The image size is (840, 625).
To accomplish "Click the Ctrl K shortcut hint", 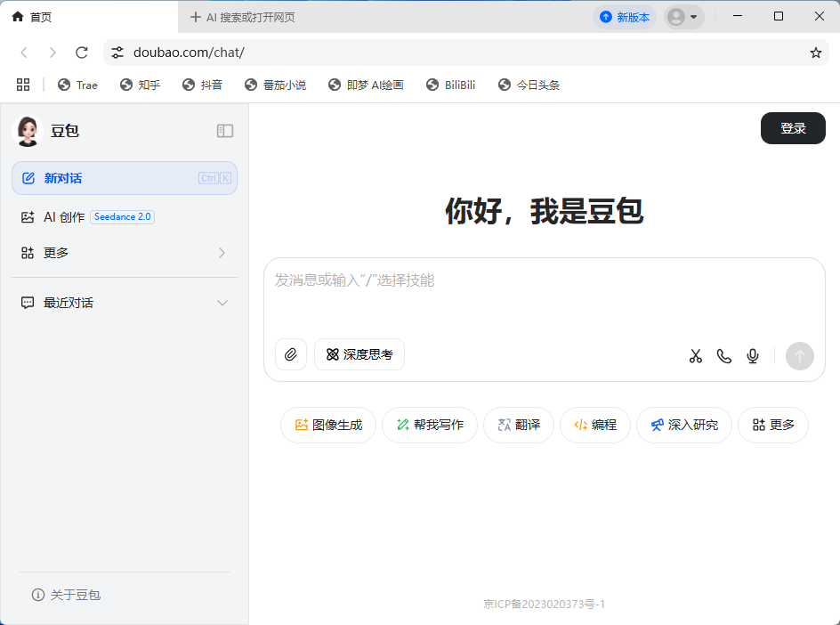I will pos(214,178).
